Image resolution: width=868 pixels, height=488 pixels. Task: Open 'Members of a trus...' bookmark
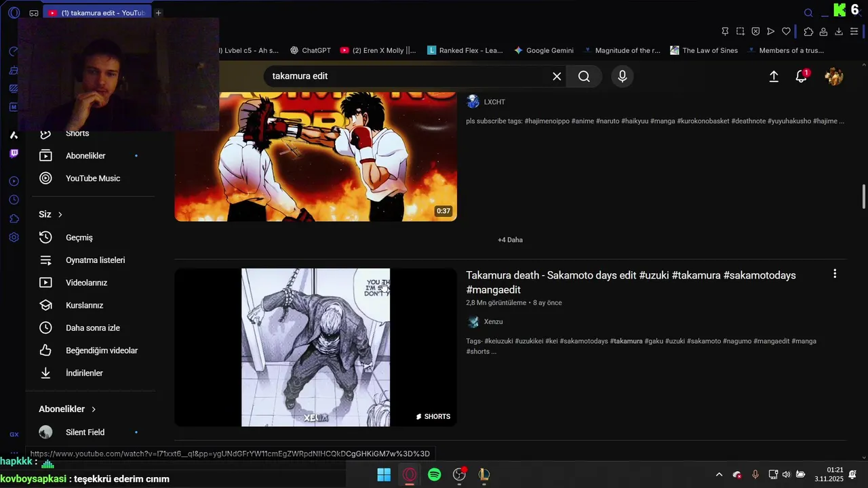[785, 50]
